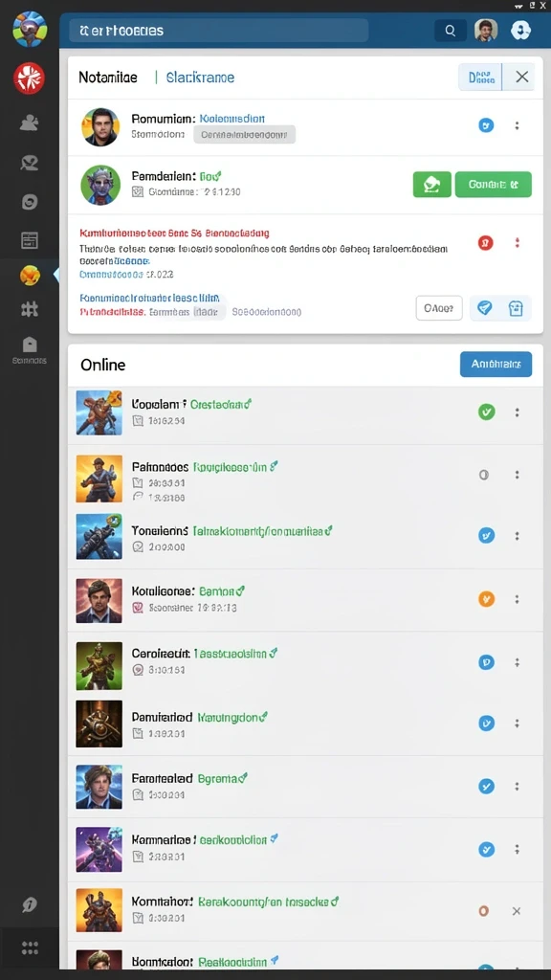Open the Pamdaniam green avatar
Screen dimensions: 551x980
pyautogui.click(x=99, y=185)
